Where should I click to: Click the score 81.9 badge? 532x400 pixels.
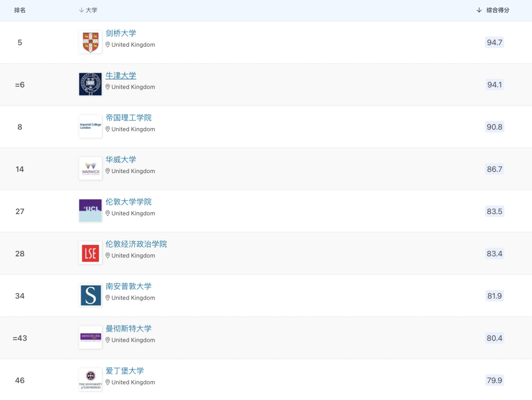pos(495,296)
